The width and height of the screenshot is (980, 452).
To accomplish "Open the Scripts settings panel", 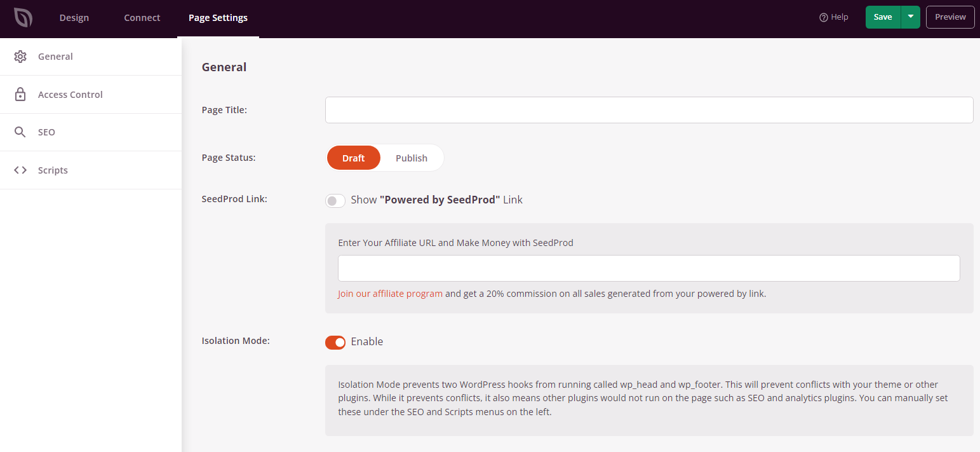I will pyautogui.click(x=52, y=170).
